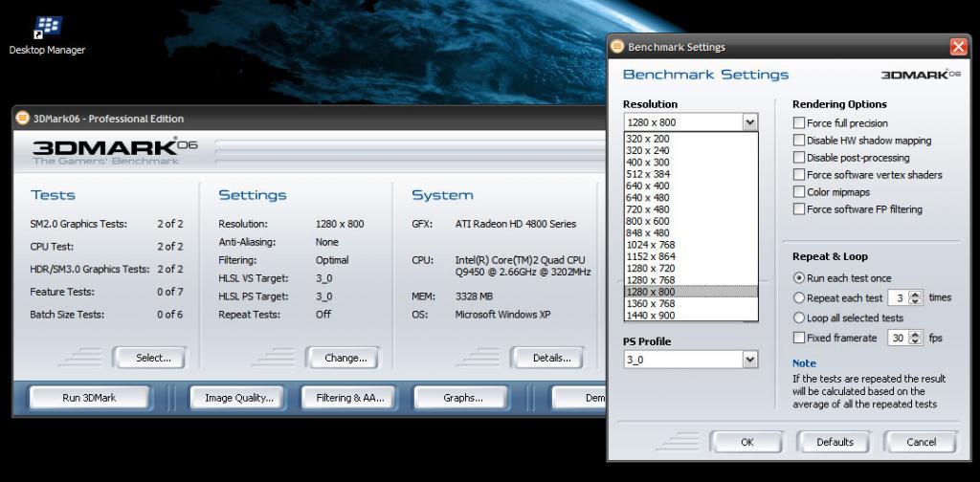The width and height of the screenshot is (980, 482).
Task: Enable Force software vertex shaders
Action: tap(799, 175)
